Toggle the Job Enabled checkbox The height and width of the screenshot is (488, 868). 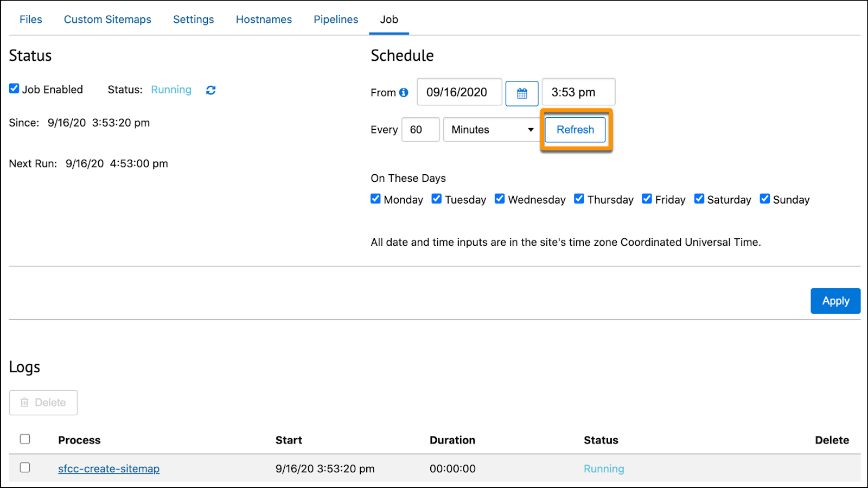[14, 88]
